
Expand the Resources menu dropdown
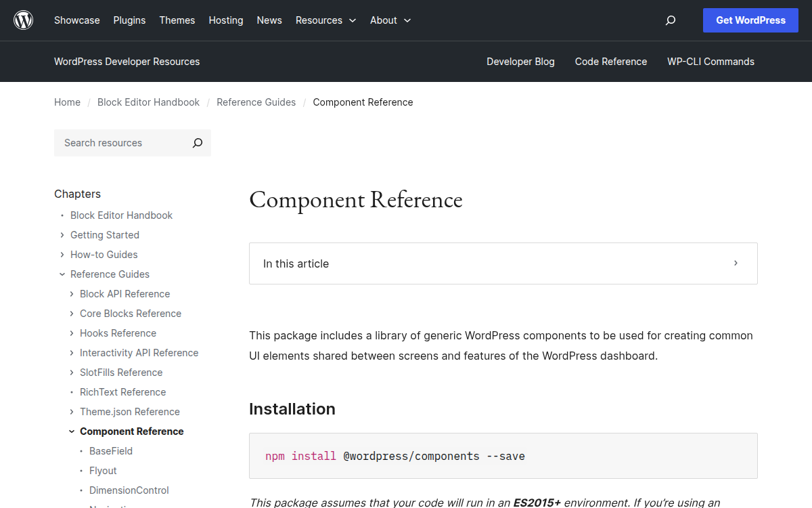(x=326, y=20)
